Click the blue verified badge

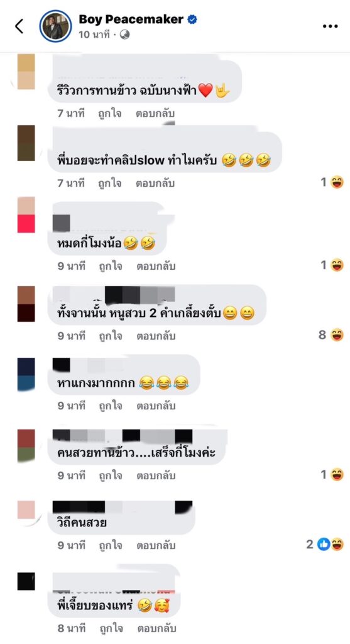coord(192,19)
